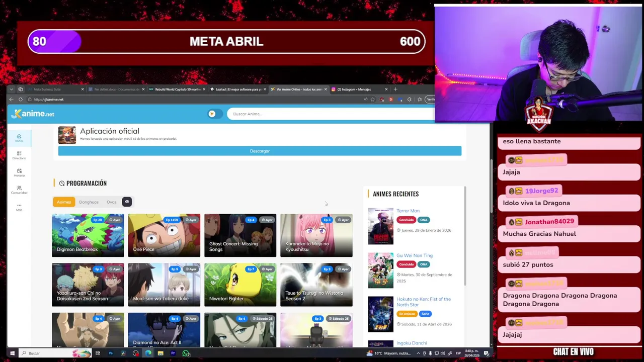Viewport: 644px width, 362px height.
Task: Open WhatsApp from the taskbar
Action: (186, 353)
